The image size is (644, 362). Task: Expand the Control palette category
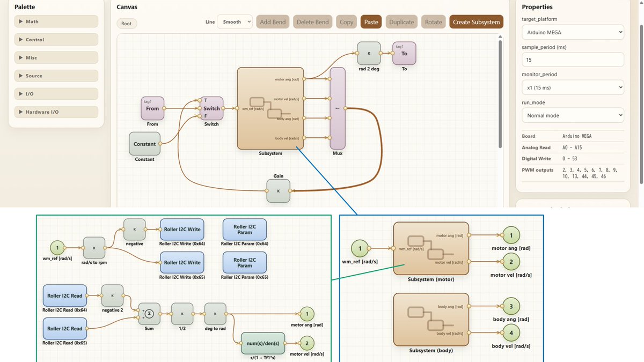tap(57, 40)
